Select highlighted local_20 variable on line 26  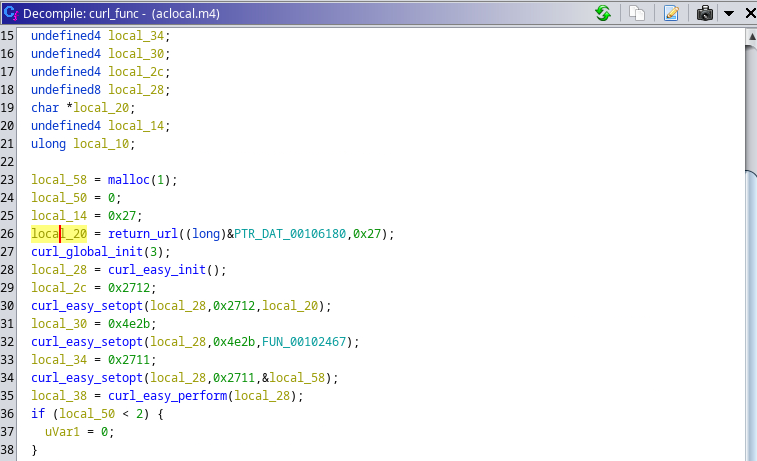click(x=59, y=234)
